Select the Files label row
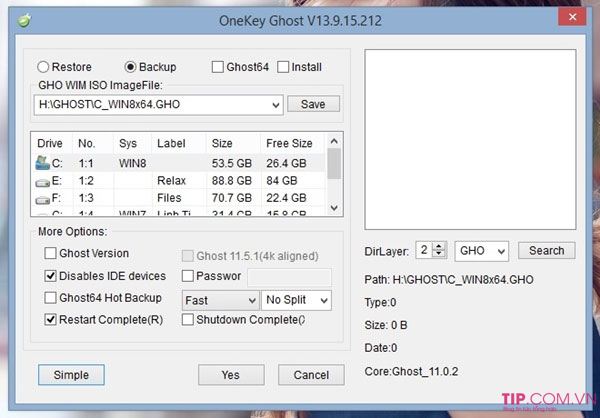This screenshot has width=600, height=418. [169, 198]
